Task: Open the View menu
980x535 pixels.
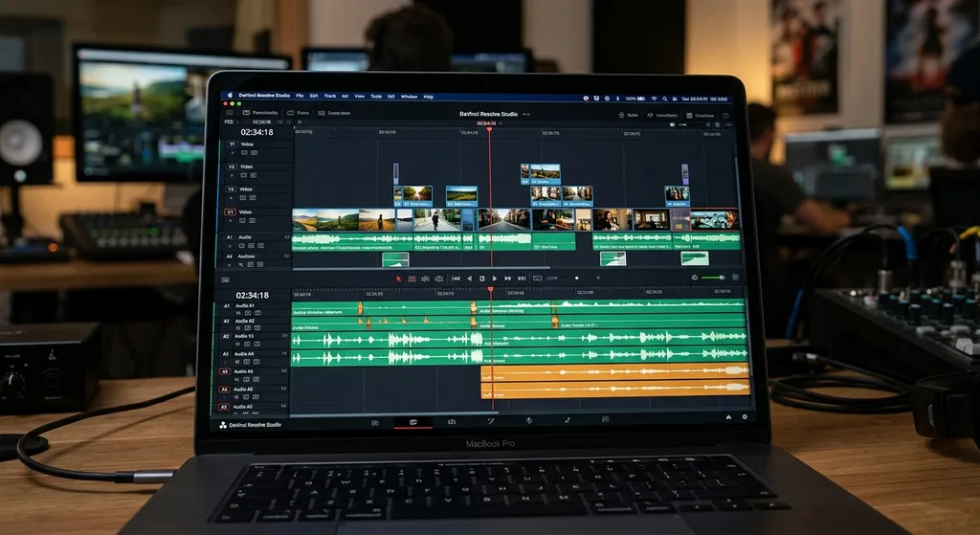Action: [x=360, y=97]
